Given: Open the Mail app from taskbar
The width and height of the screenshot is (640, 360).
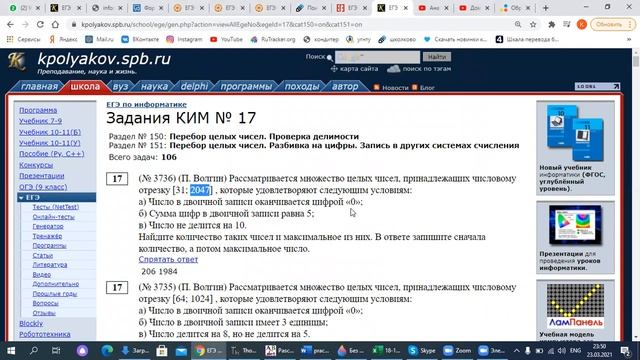Looking at the screenshot, I should pyautogui.click(x=181, y=351).
